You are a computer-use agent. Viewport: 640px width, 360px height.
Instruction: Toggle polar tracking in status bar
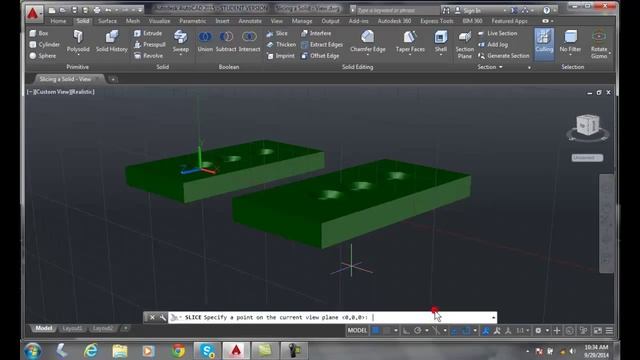[x=418, y=330]
